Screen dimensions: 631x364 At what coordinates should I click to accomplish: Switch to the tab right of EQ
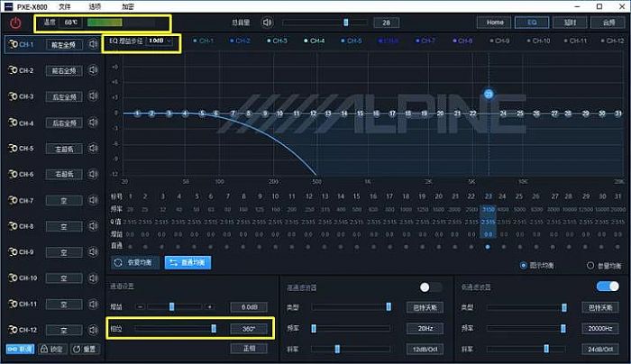pyautogui.click(x=570, y=23)
